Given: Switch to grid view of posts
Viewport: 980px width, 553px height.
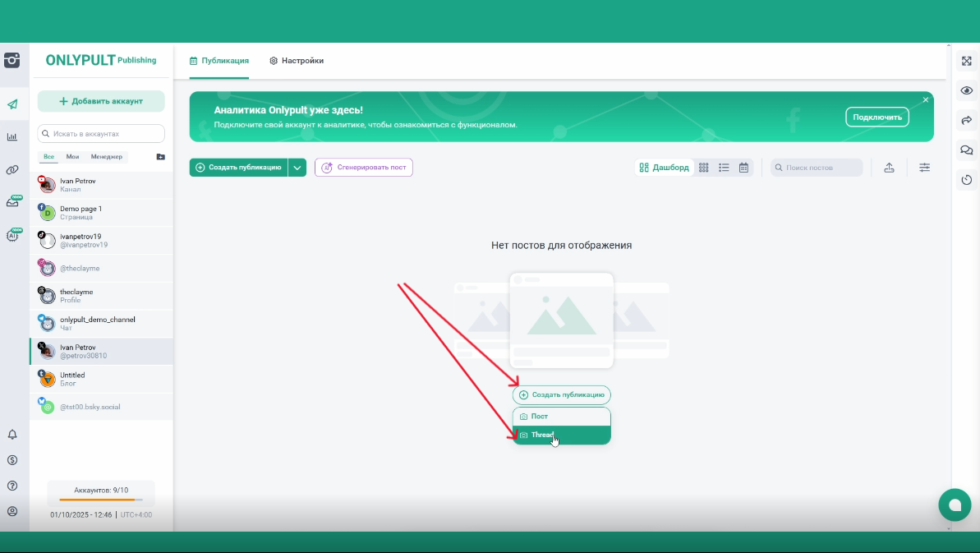Looking at the screenshot, I should point(703,168).
